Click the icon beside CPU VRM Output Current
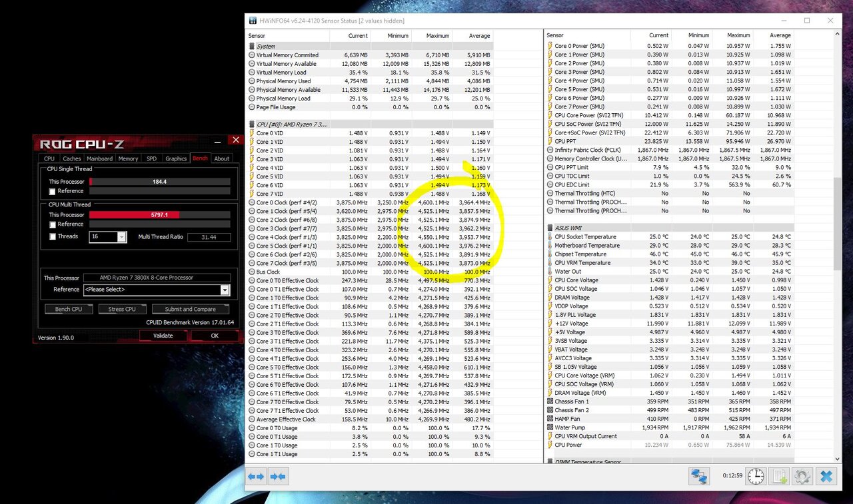853x504 pixels. click(x=549, y=436)
